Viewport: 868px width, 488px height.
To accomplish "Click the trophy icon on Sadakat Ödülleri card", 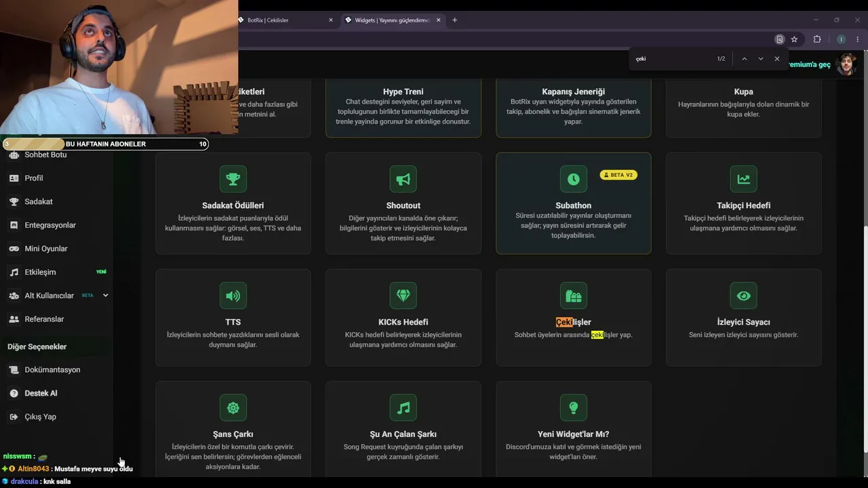I will pos(233,179).
